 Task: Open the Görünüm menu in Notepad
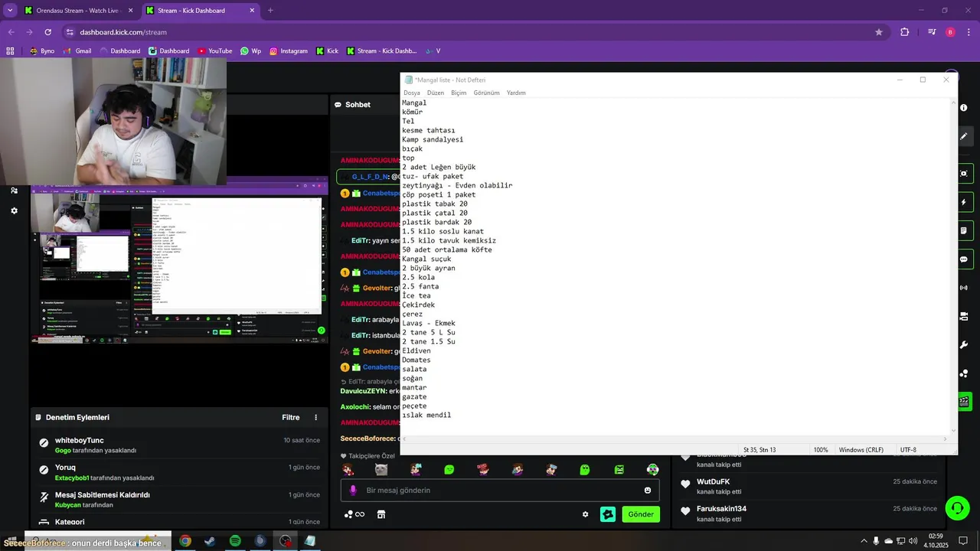click(486, 93)
